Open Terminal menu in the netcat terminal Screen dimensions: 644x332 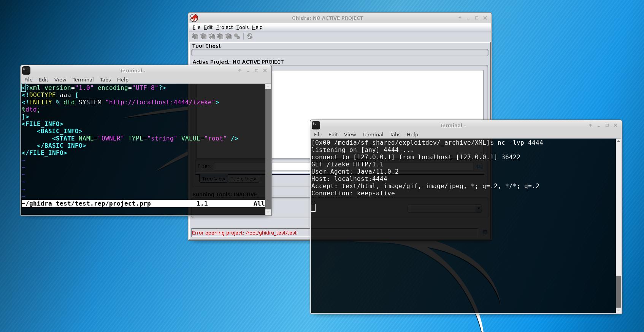373,134
